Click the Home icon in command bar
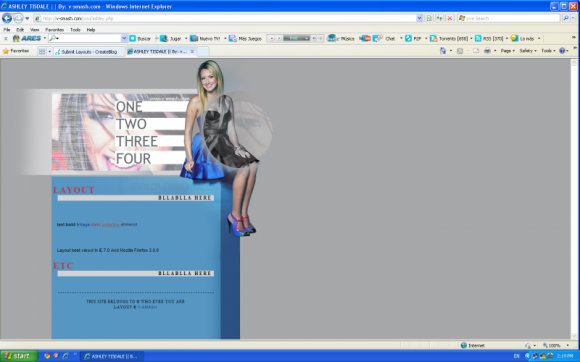Viewport: 580px width, 362px height. (443, 51)
